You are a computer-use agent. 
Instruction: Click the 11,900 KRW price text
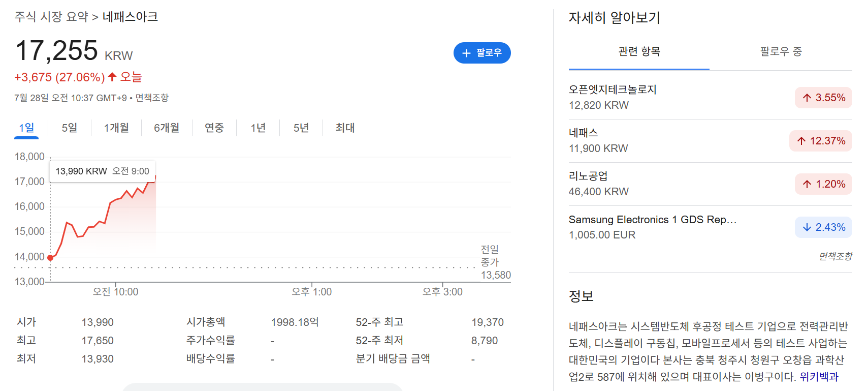[598, 148]
